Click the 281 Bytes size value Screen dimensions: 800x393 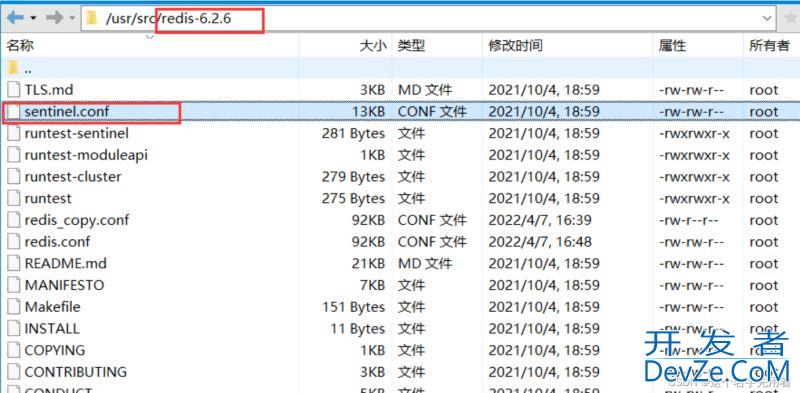pos(353,133)
